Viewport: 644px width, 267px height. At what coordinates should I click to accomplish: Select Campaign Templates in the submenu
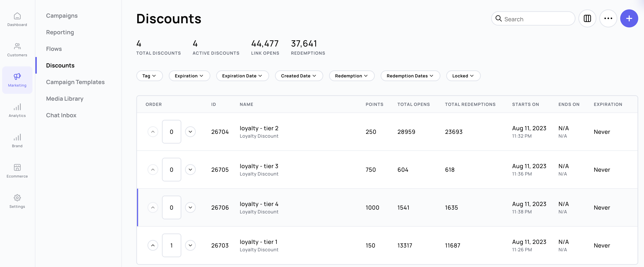click(75, 82)
